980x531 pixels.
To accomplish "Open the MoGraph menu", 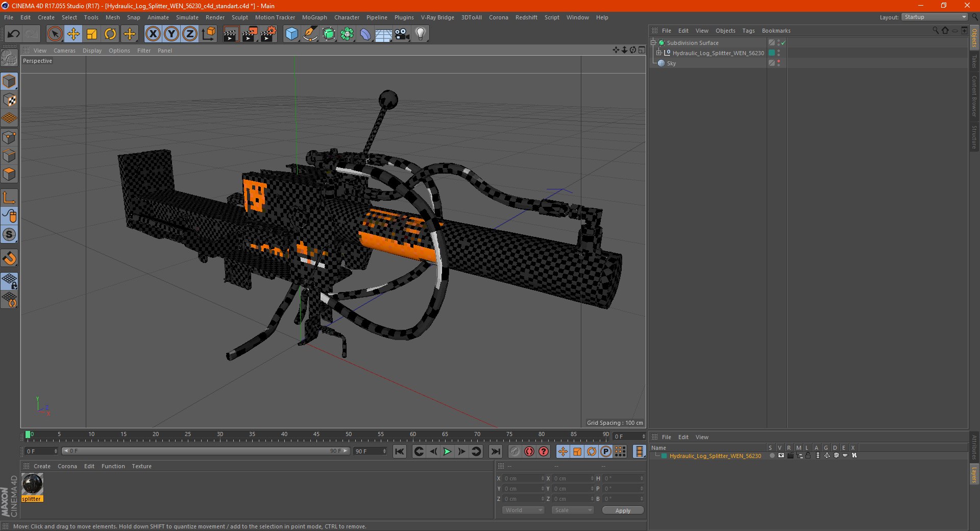I will coord(314,17).
